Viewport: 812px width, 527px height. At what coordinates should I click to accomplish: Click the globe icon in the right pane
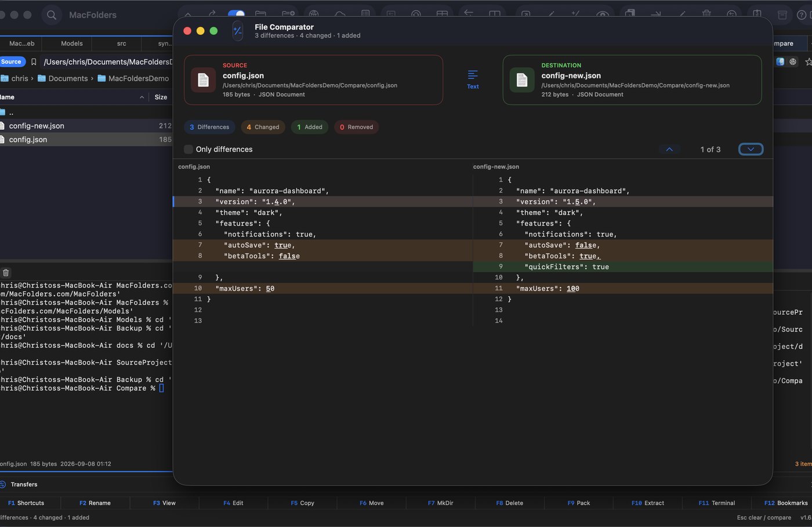point(793,61)
